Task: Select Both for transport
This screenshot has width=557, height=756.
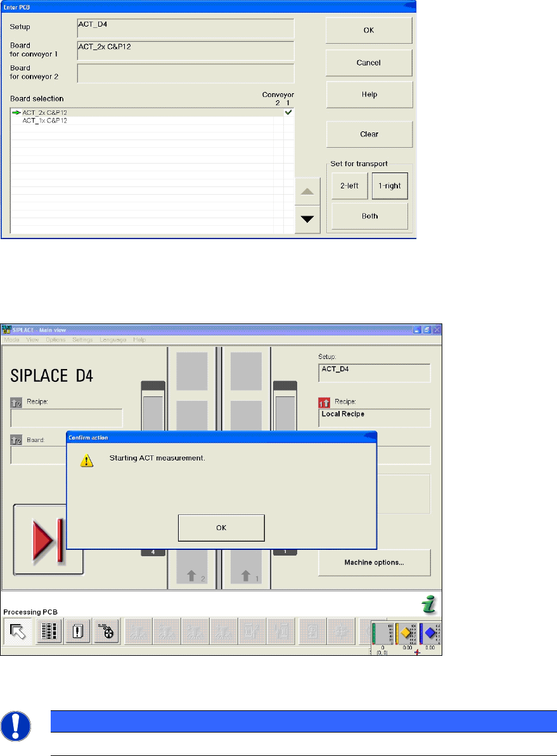Action: [369, 216]
